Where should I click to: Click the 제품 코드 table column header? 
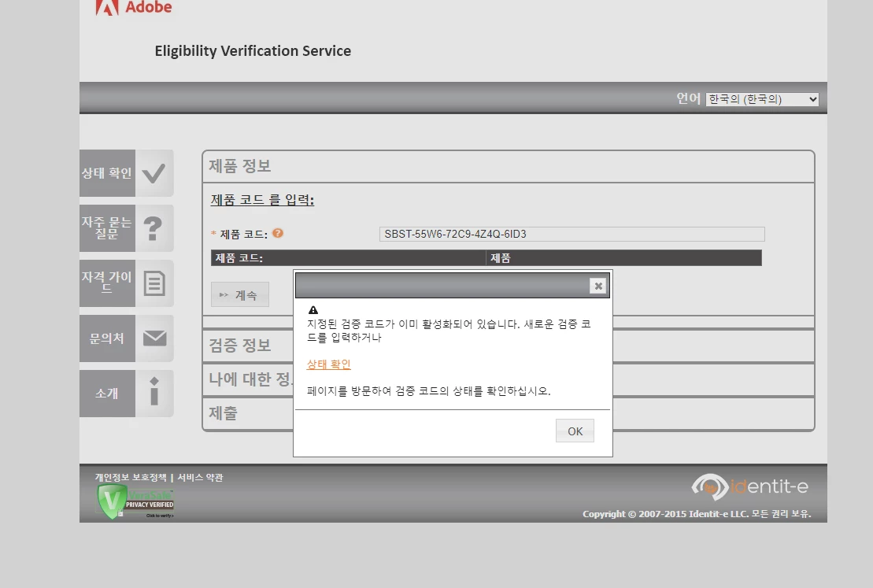pyautogui.click(x=348, y=258)
